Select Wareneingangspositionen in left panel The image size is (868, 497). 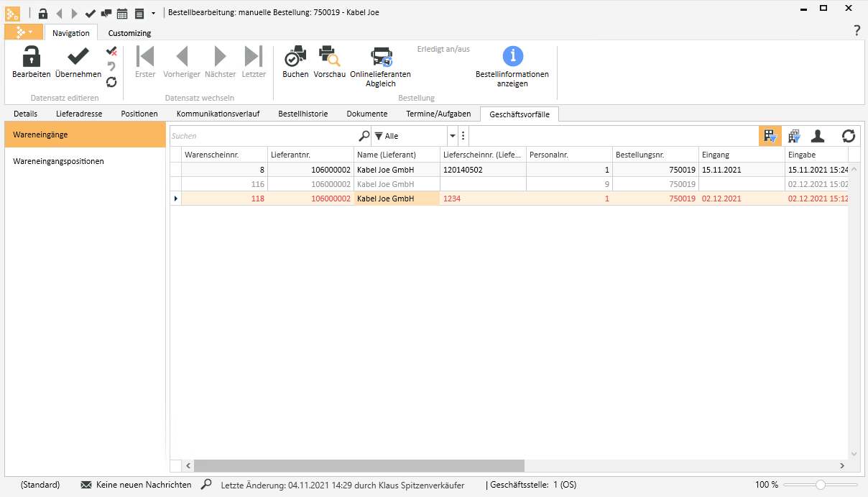click(x=58, y=161)
